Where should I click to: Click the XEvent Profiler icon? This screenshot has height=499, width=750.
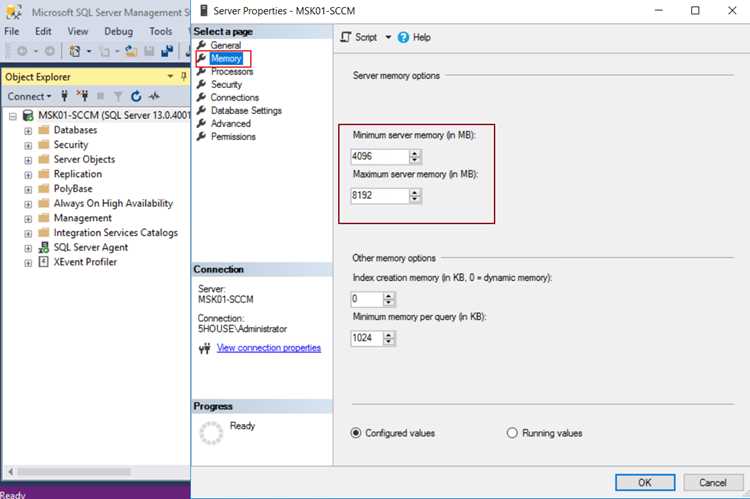(x=44, y=262)
